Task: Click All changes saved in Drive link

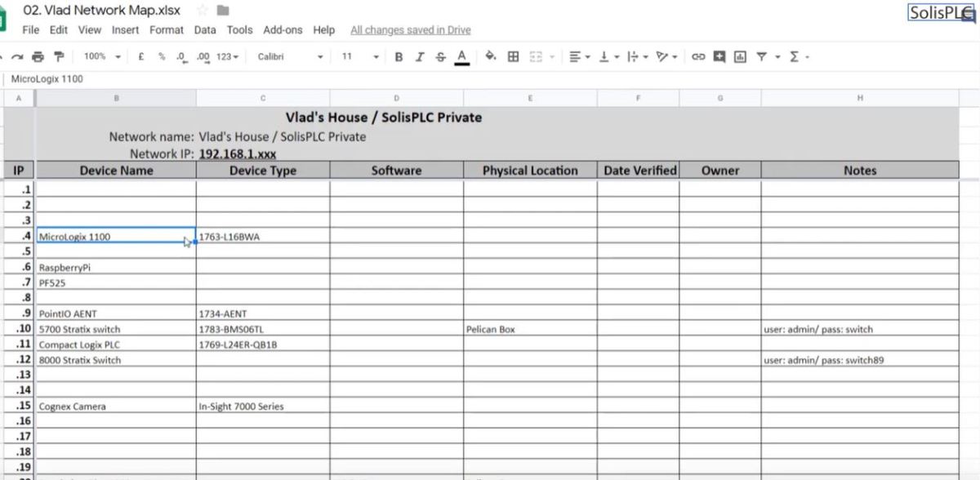Action: [x=410, y=30]
